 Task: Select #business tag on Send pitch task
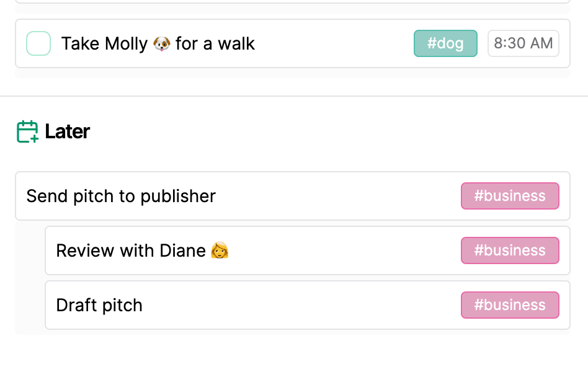tap(510, 196)
